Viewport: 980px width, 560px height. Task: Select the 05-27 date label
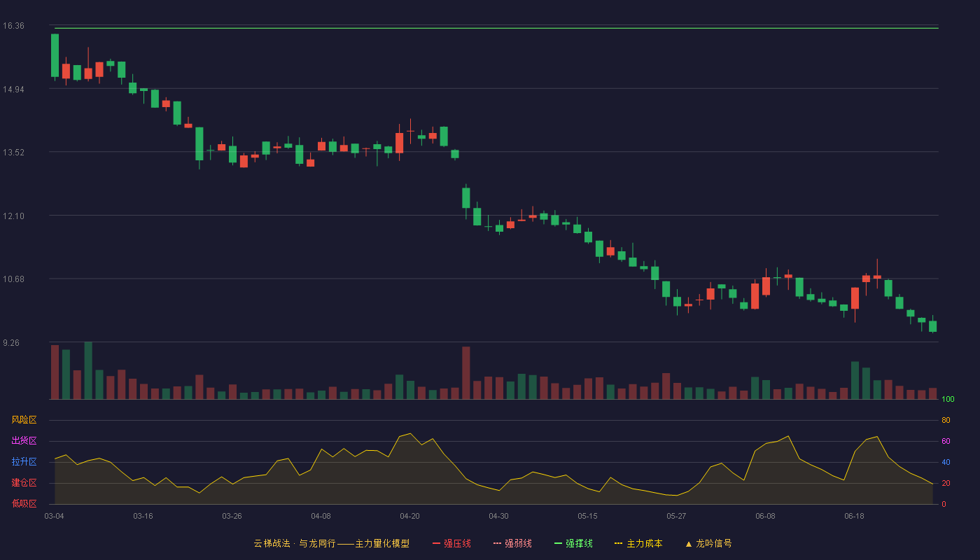coord(677,516)
